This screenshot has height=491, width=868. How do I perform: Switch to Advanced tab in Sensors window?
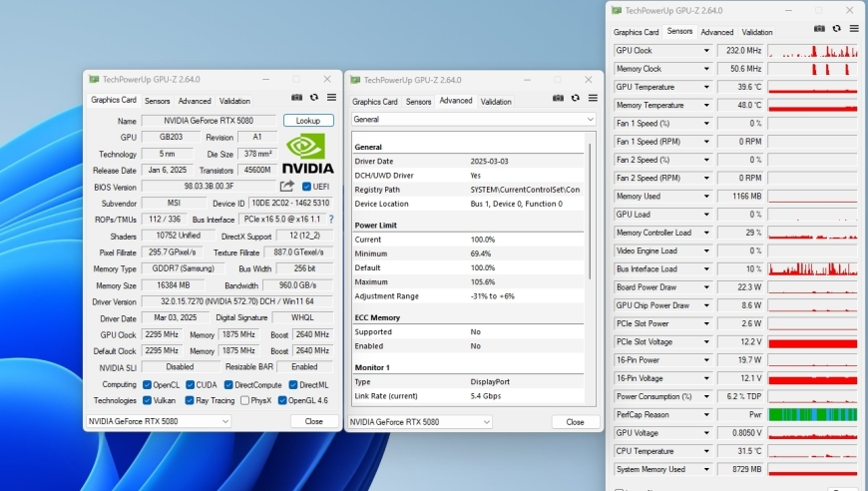point(717,32)
